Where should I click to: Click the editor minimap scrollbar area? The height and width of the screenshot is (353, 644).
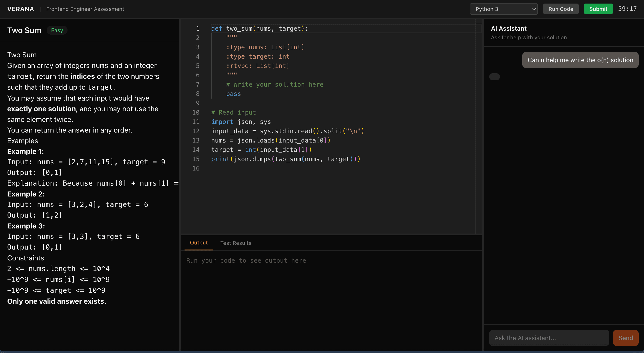pyautogui.click(x=478, y=125)
